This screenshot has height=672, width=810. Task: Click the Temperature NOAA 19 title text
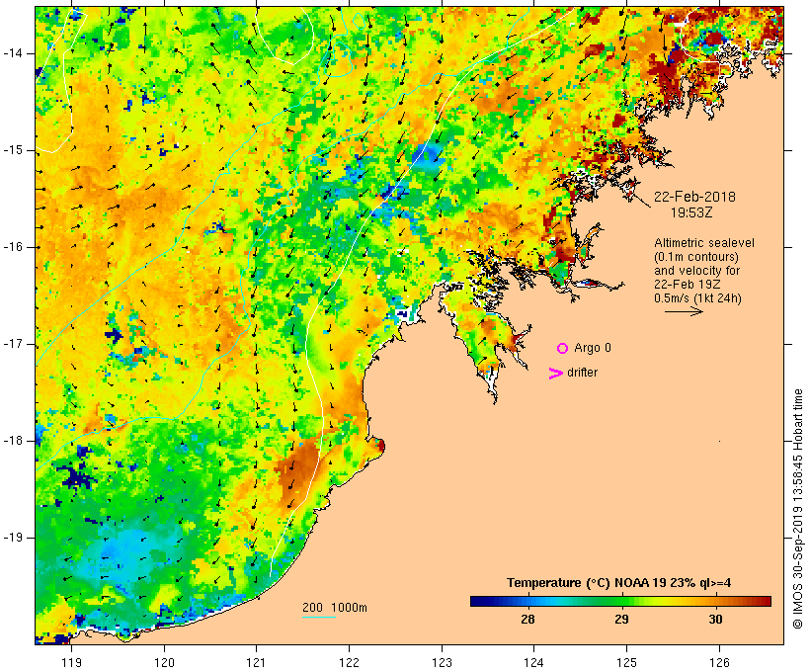pos(619,583)
